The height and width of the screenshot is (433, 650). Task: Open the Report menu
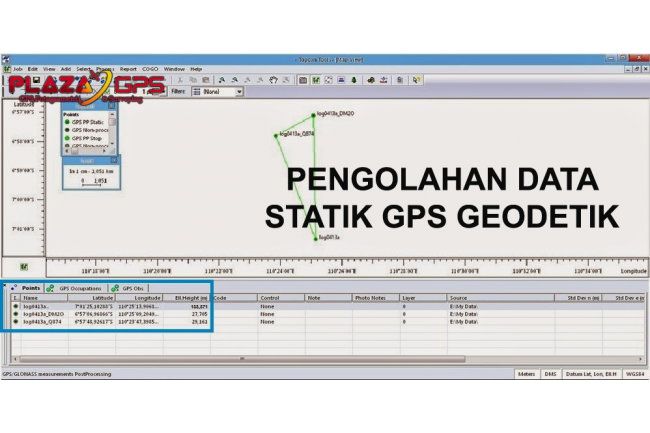click(128, 69)
